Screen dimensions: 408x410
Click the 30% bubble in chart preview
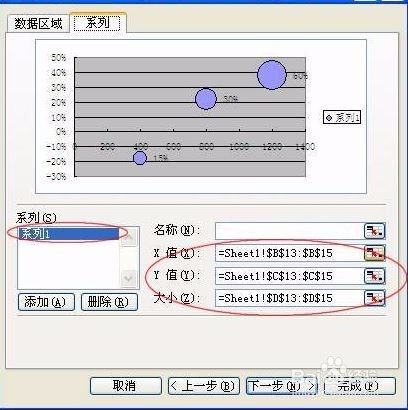[x=206, y=99]
